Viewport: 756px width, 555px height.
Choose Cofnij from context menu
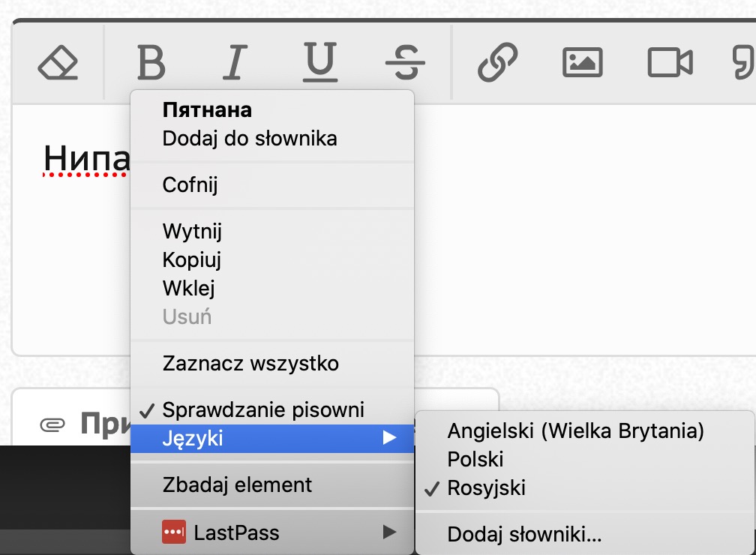click(x=272, y=184)
